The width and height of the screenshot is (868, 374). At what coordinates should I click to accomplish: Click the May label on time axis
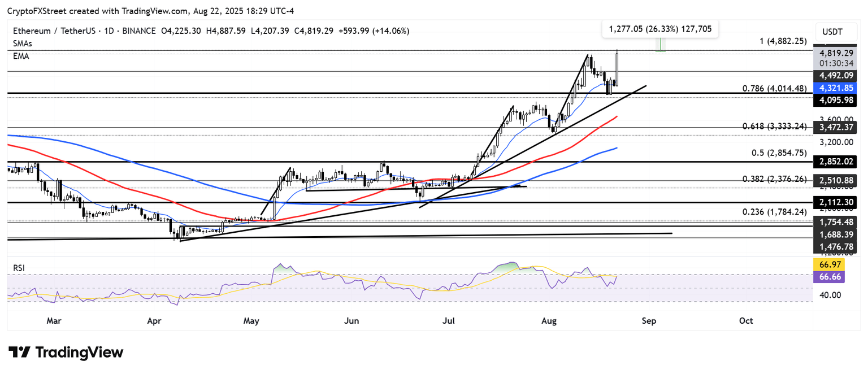(x=251, y=321)
